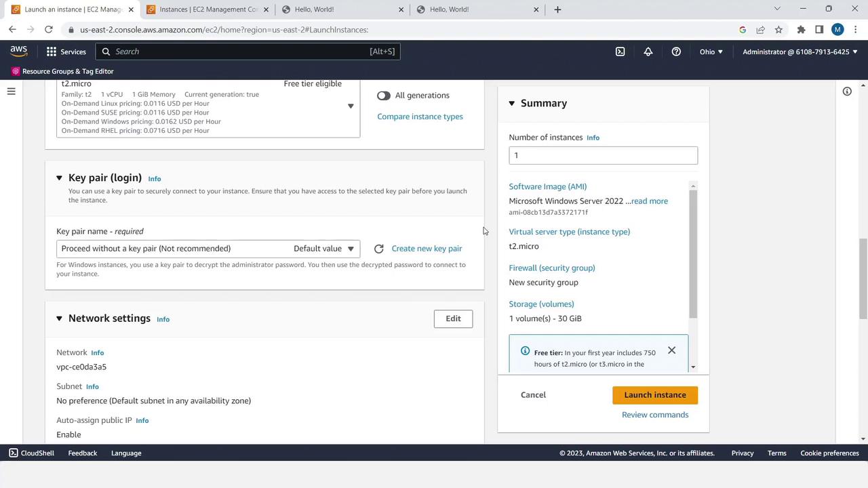Open the Chrome side panel icon
Viewport: 868px width, 488px height.
819,30
